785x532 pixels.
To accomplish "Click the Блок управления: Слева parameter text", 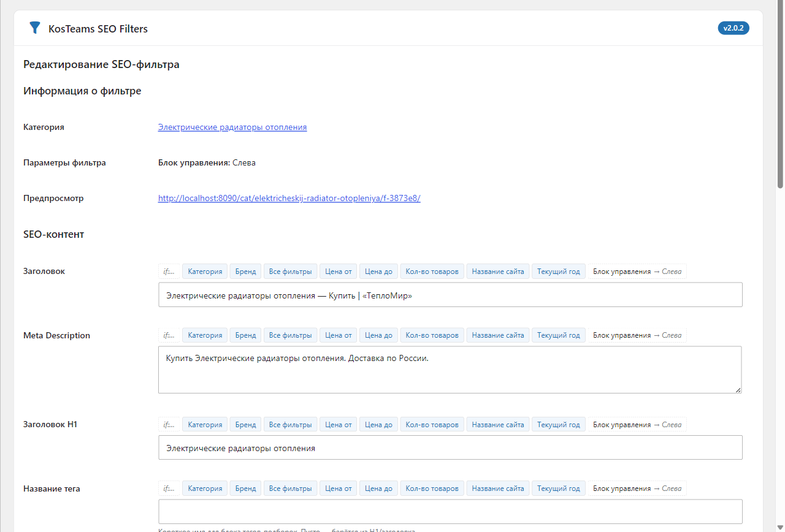I will coord(207,162).
